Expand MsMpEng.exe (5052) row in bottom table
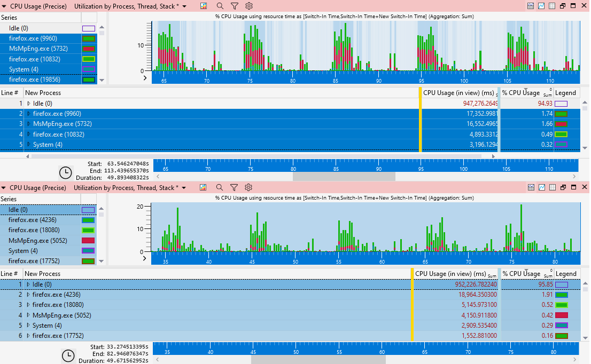 pos(28,315)
